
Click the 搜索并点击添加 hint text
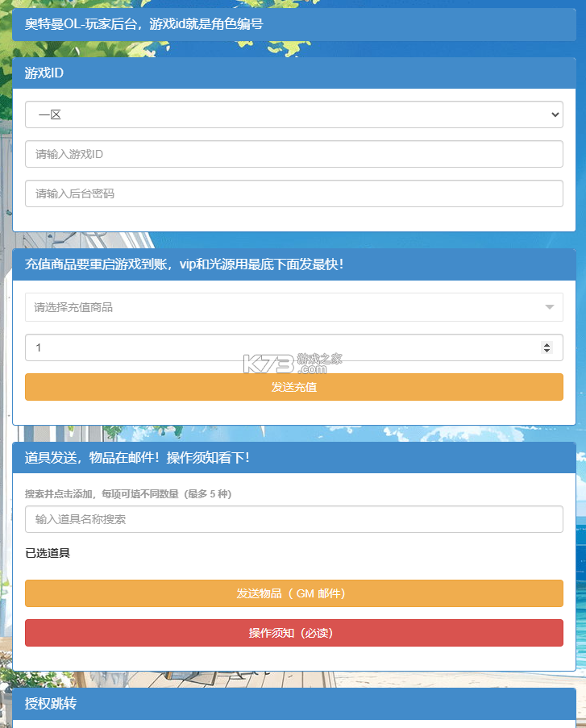point(128,494)
